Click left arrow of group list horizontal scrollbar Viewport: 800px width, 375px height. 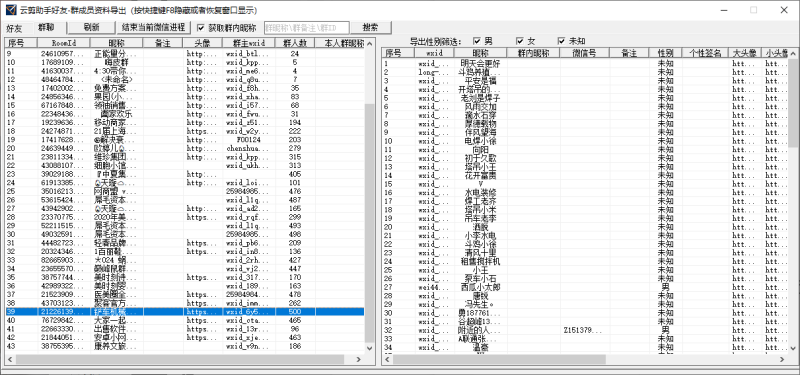tap(10, 360)
